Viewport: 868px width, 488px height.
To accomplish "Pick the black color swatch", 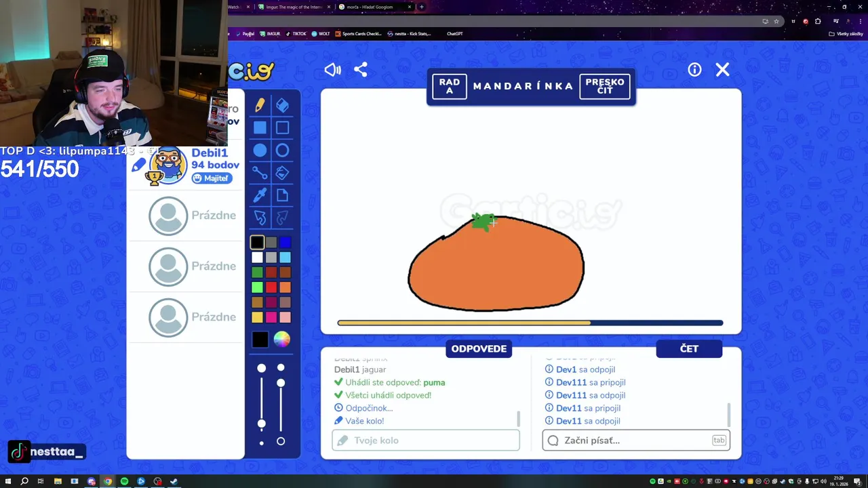I will [x=257, y=242].
